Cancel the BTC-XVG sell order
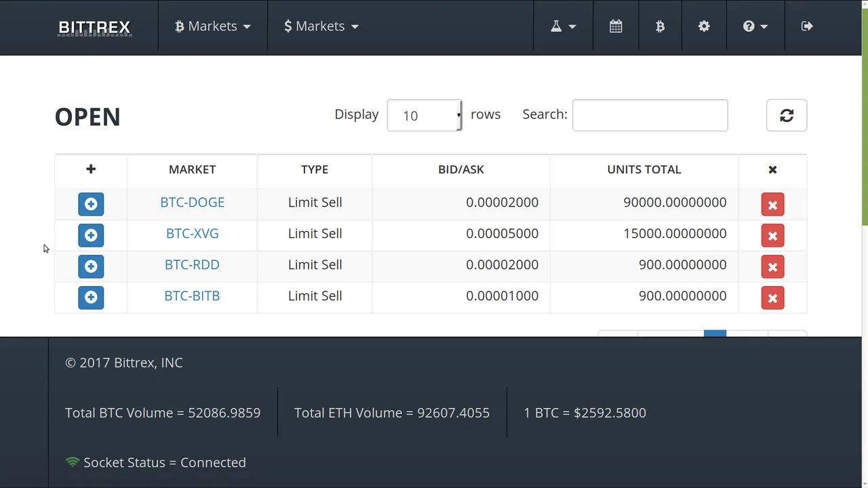Screen dimensions: 868x488 tap(772, 235)
